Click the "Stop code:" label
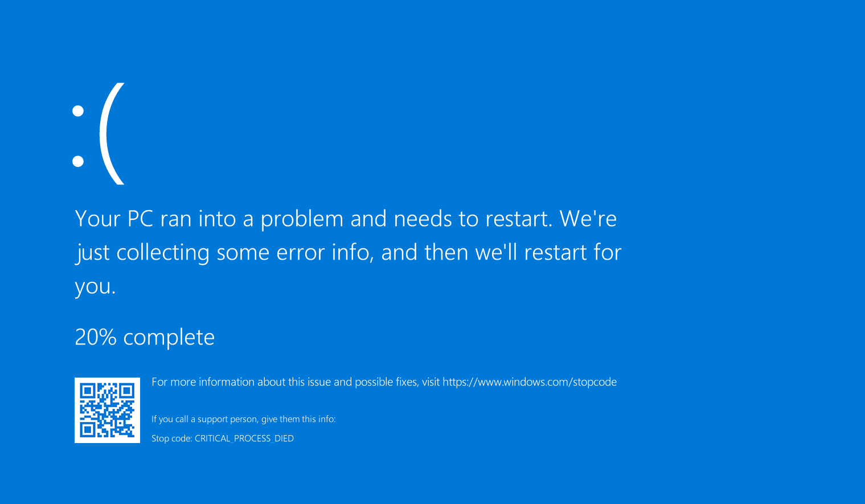 (172, 439)
